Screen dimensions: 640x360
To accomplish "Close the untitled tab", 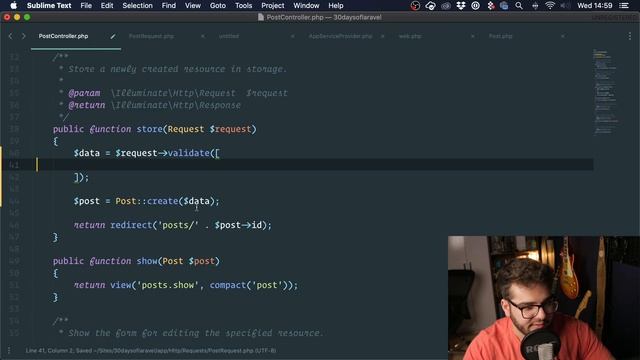I will pos(293,36).
